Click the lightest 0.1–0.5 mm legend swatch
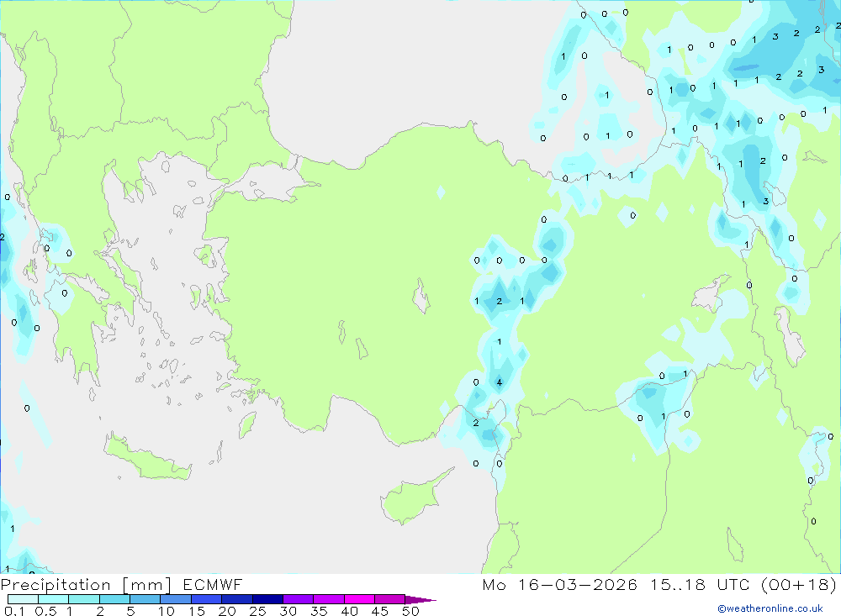This screenshot has height=616, width=841. pyautogui.click(x=23, y=599)
